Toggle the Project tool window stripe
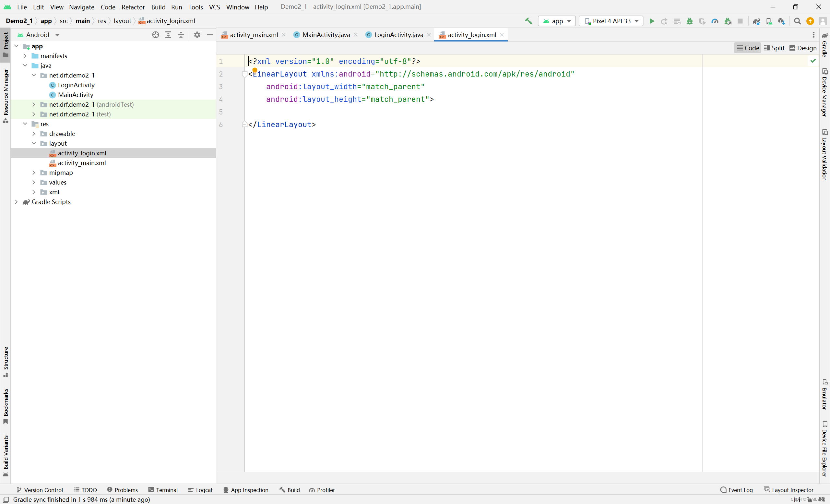 click(x=6, y=44)
